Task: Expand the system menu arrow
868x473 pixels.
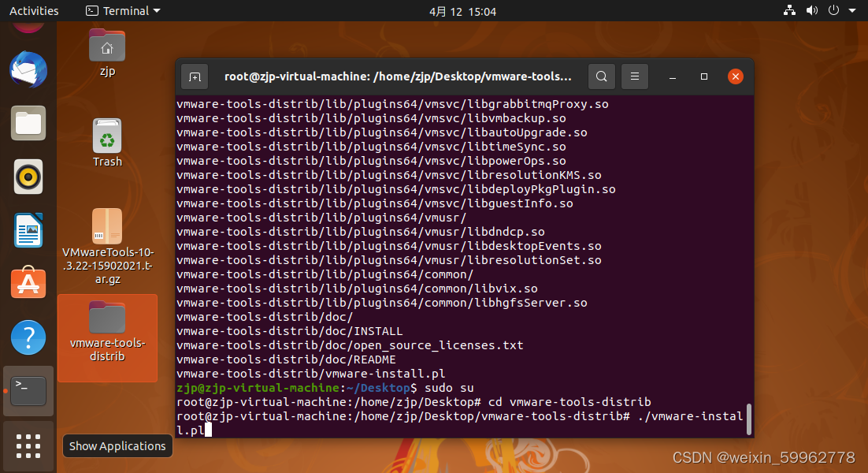Action: pyautogui.click(x=852, y=10)
